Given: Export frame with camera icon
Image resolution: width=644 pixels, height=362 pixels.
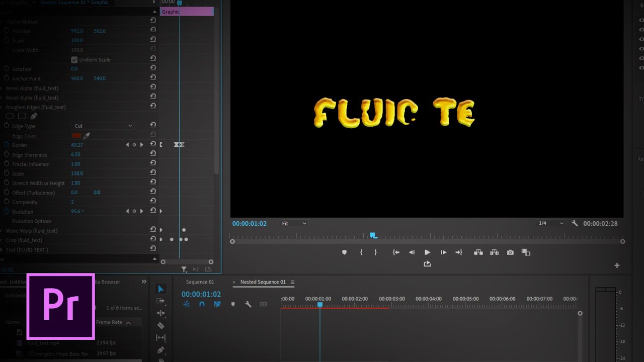Looking at the screenshot, I should (x=510, y=252).
